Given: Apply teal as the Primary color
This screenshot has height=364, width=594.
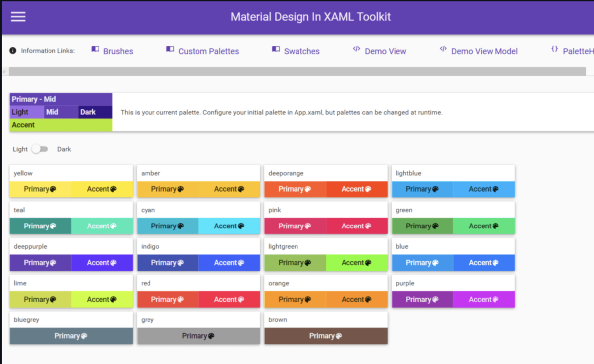Looking at the screenshot, I should click(x=40, y=226).
